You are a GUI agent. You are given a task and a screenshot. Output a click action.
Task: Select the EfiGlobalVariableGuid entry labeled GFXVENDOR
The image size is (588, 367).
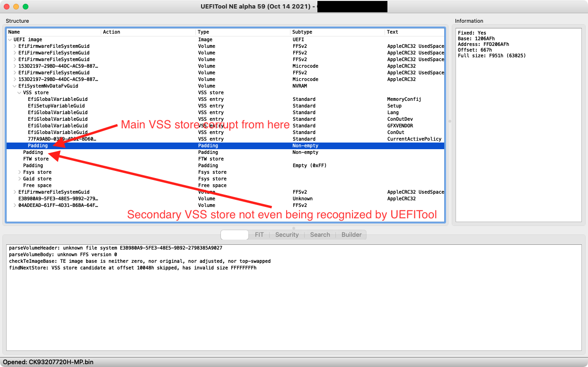(226, 126)
